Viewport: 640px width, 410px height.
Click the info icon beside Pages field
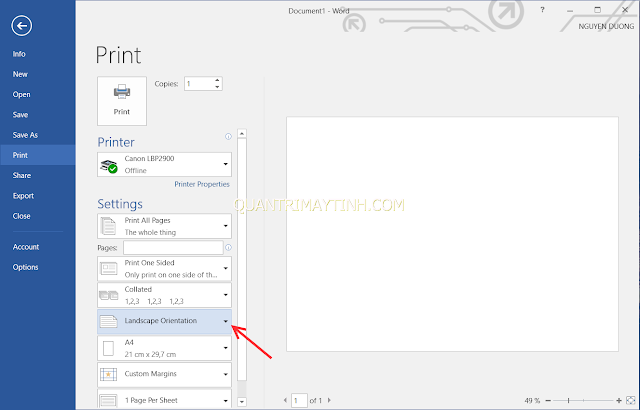tap(228, 247)
